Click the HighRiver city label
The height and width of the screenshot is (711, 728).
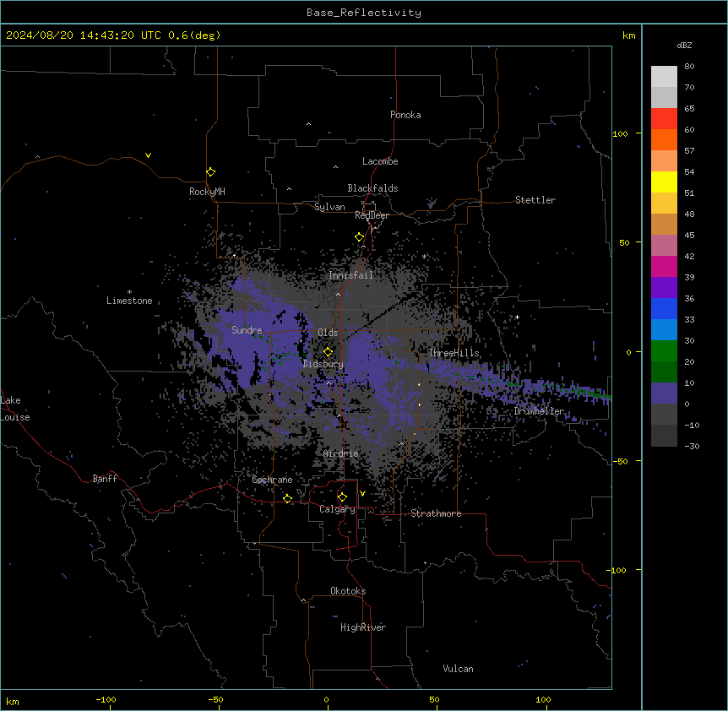pos(363,627)
